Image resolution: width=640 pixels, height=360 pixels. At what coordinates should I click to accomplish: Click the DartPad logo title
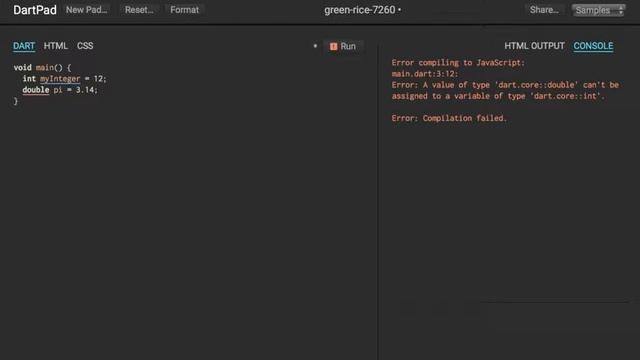pyautogui.click(x=35, y=10)
